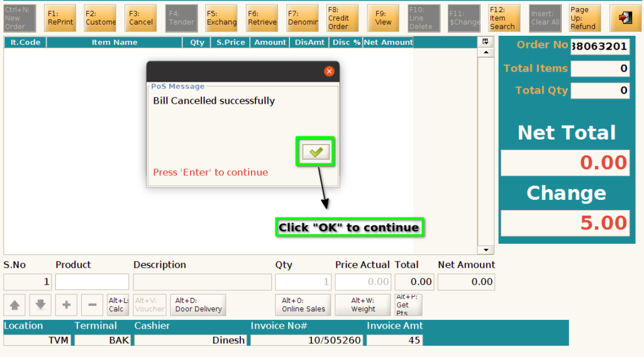The image size is (644, 357).
Task: Click the Qty column header
Action: pos(197,42)
